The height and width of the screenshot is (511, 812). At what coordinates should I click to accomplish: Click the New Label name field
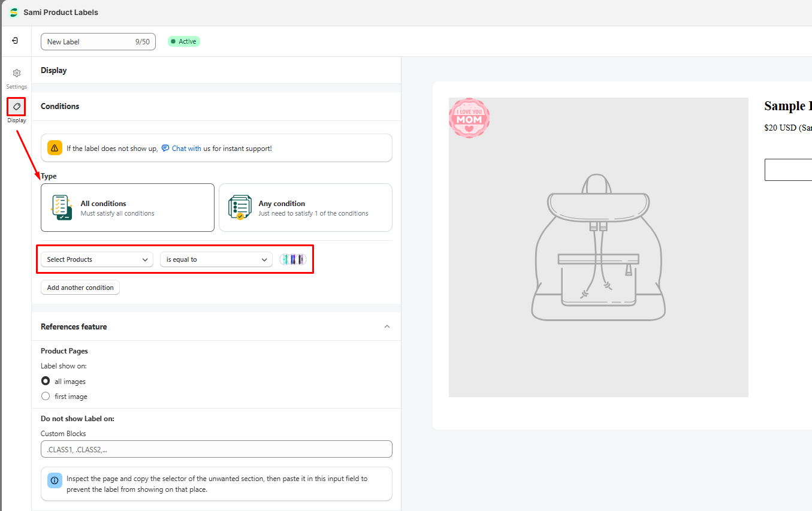point(90,42)
